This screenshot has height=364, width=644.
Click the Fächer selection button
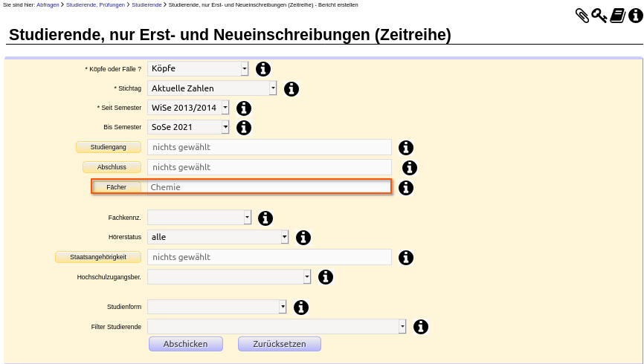(117, 187)
